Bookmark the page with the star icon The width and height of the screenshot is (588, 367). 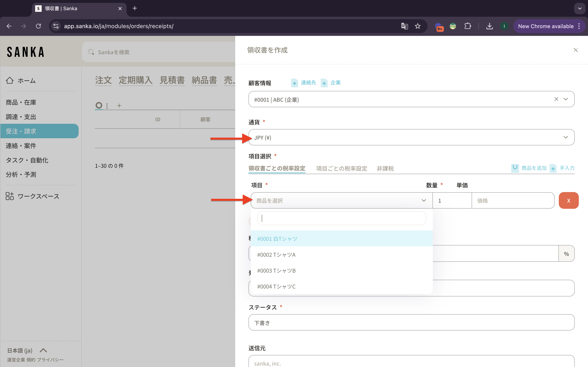pyautogui.click(x=418, y=26)
